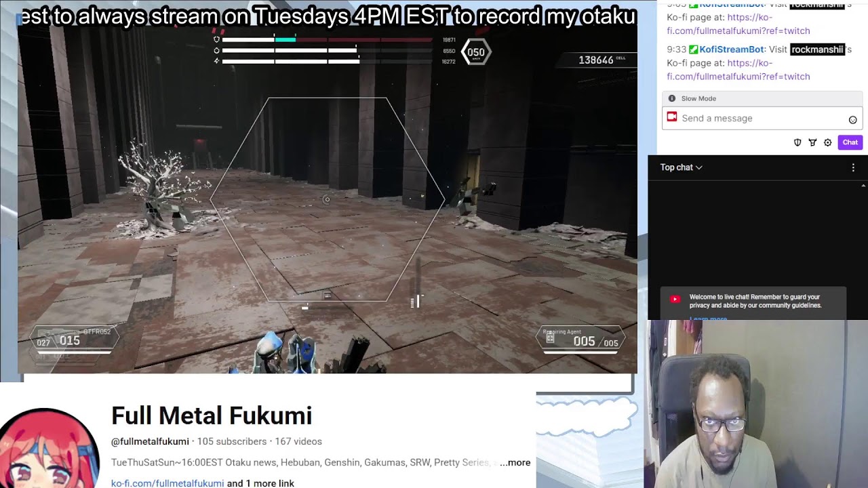Image resolution: width=868 pixels, height=488 pixels.
Task: Click the small center crosshair reticle
Action: click(x=327, y=199)
